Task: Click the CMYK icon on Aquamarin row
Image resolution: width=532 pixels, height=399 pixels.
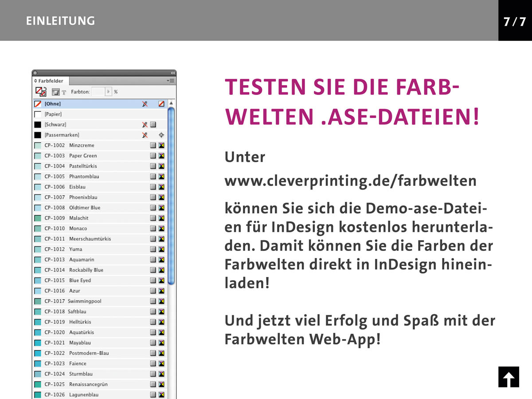Action: pos(161,259)
